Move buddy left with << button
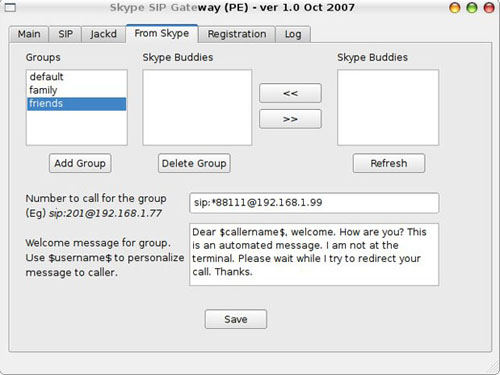The height and width of the screenshot is (375, 500). point(290,93)
